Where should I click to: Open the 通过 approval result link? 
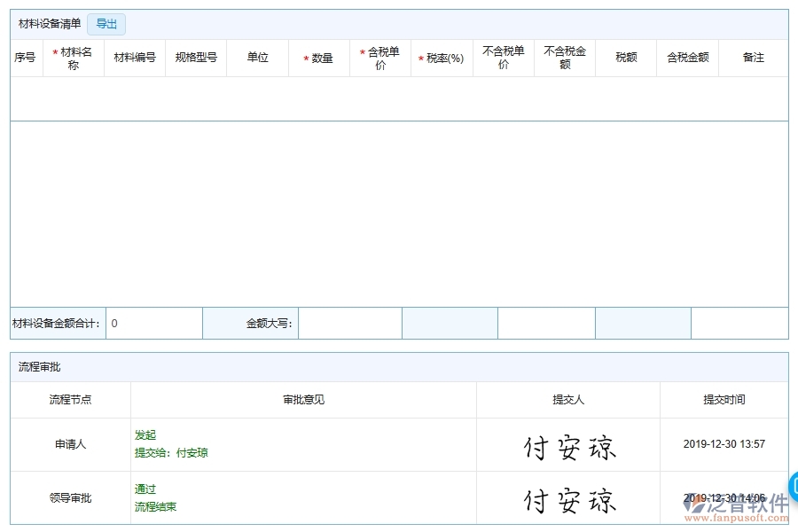coord(145,489)
